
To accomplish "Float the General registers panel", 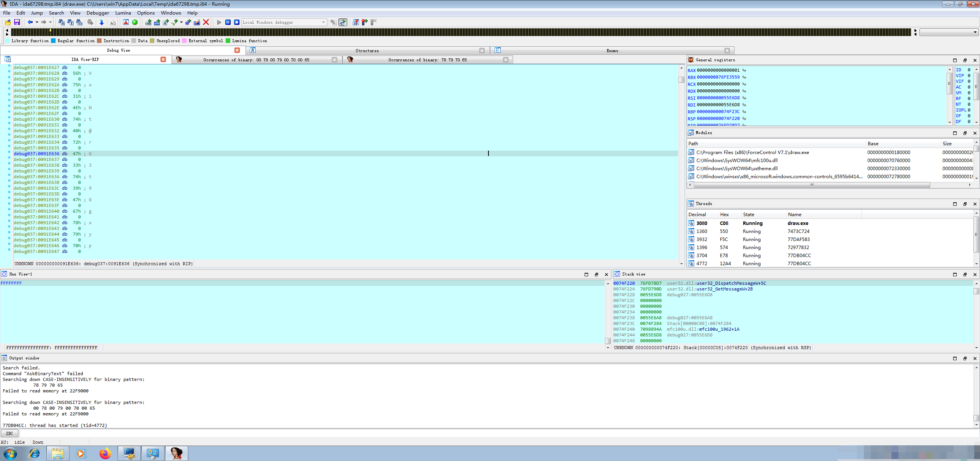I will pyautogui.click(x=965, y=60).
